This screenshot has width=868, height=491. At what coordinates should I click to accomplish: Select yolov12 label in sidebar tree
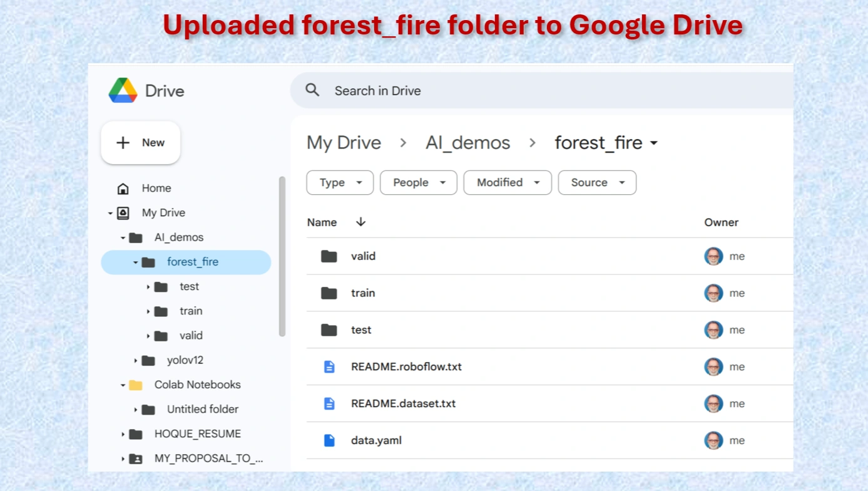tap(185, 360)
